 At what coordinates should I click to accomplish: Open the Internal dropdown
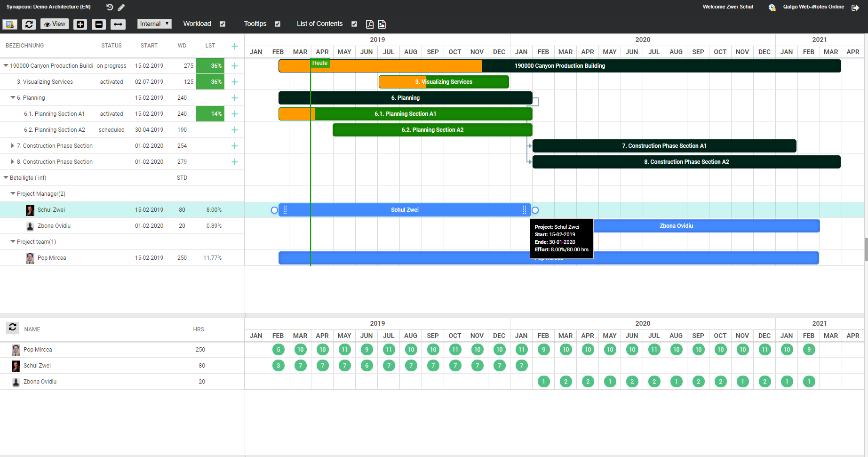[154, 24]
